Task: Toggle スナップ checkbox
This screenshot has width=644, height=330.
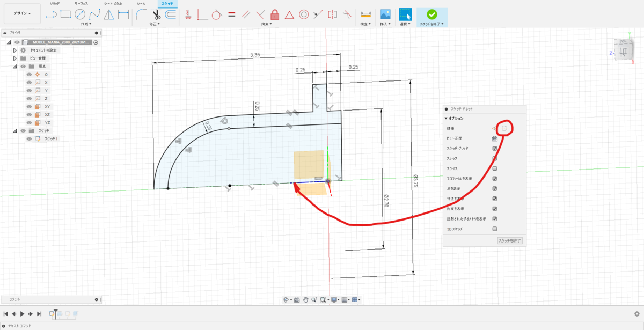Action: click(x=495, y=158)
